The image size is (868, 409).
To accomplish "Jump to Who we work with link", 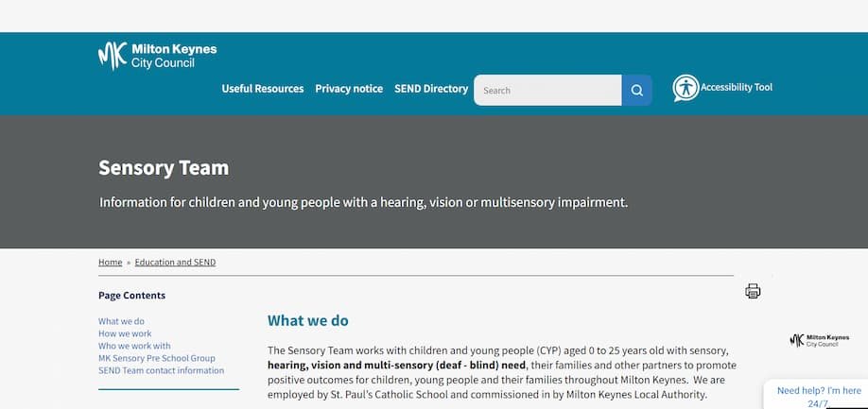I will (x=134, y=346).
